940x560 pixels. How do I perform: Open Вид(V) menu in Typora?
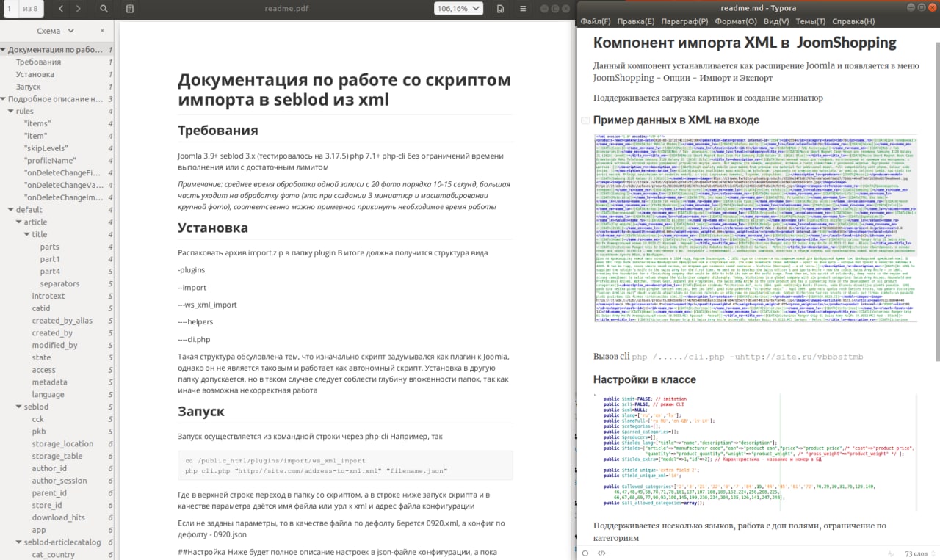[x=776, y=21]
